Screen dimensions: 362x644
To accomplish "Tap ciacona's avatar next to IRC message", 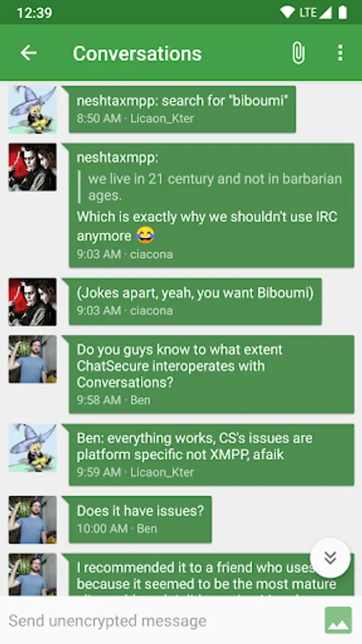I will point(33,167).
